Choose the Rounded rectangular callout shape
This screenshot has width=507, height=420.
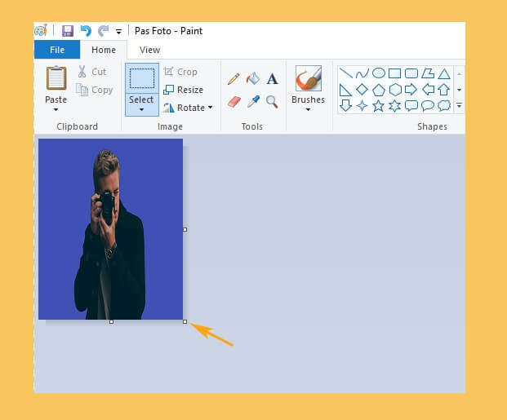[411, 106]
